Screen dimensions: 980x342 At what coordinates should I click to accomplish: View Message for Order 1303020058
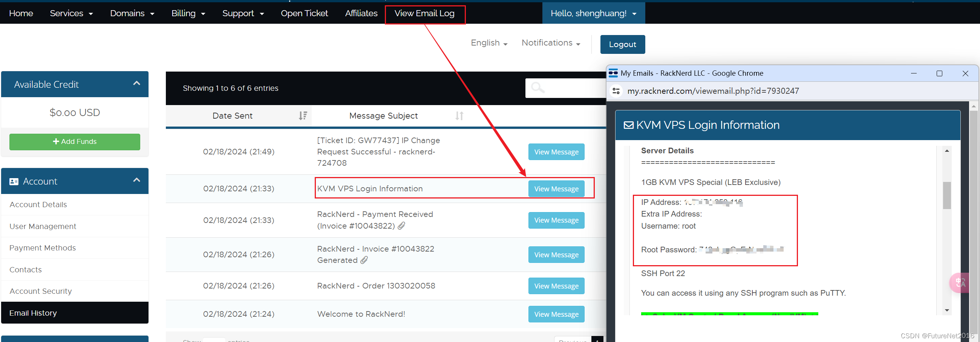coord(556,286)
